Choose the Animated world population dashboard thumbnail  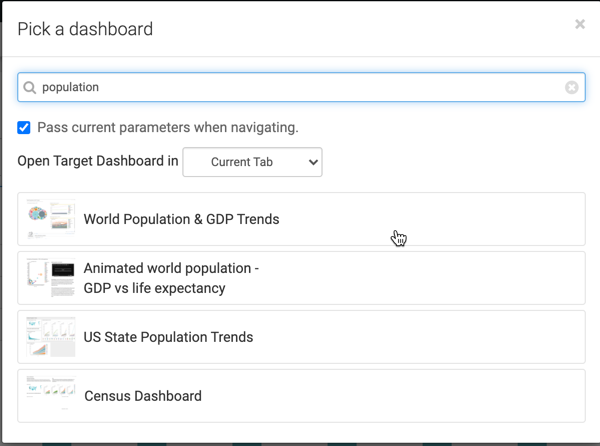(x=51, y=278)
